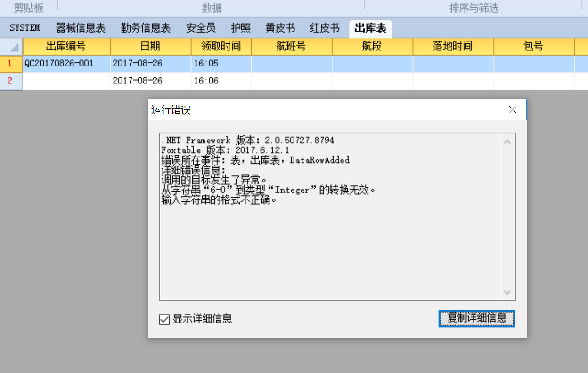Screen dimensions: 588x373
Task: Select all cells via table corner triangle
Action: 11,46
